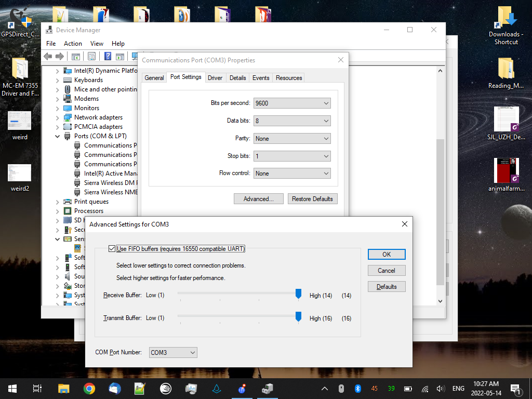Open the View menu in Device Manager
Image resolution: width=532 pixels, height=399 pixels.
97,44
